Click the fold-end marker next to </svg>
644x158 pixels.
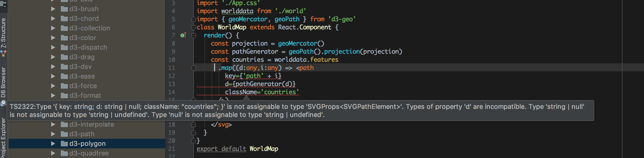(x=194, y=125)
